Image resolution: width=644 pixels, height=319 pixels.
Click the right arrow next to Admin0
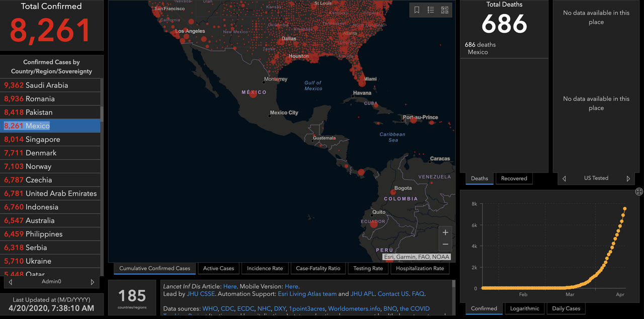92,282
